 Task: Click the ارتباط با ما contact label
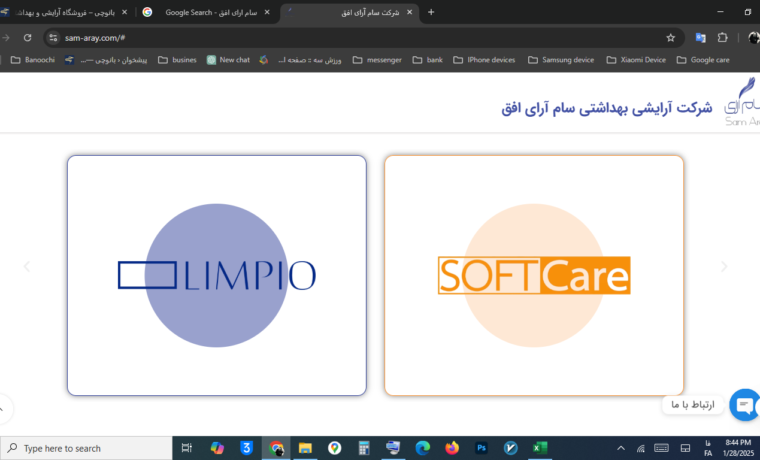coord(693,404)
